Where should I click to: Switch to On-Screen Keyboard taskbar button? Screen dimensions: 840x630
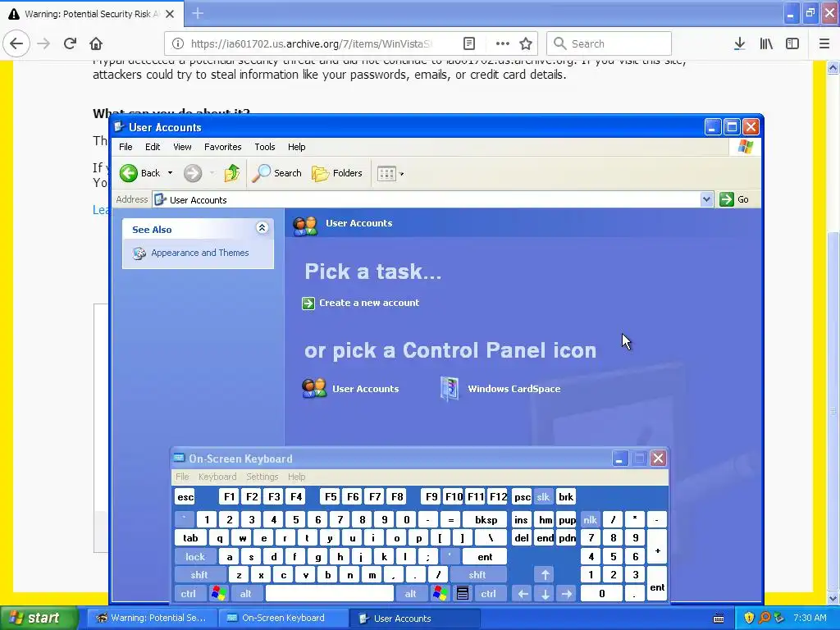[x=282, y=618]
